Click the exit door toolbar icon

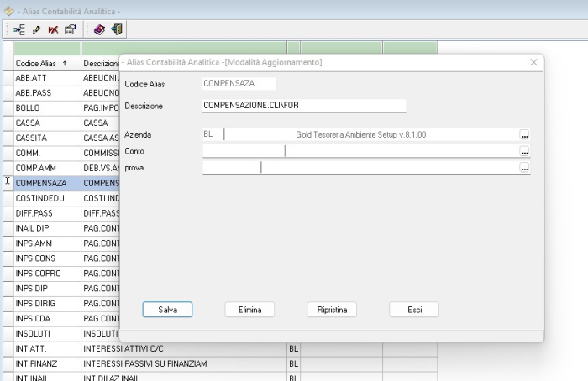pos(117,29)
